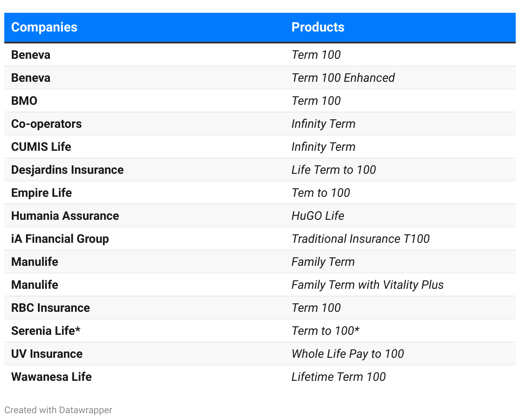
Task: Click the Companies column header
Action: (x=44, y=27)
